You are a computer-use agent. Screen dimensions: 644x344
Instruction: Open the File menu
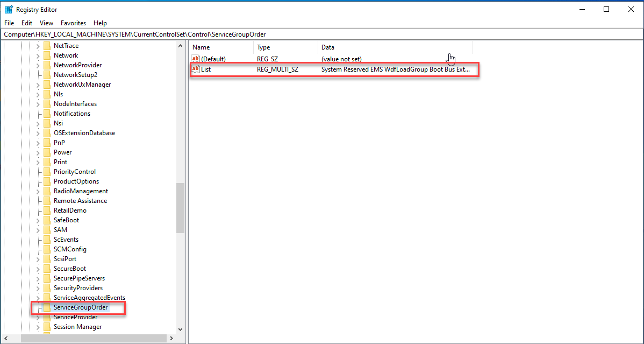click(x=9, y=23)
